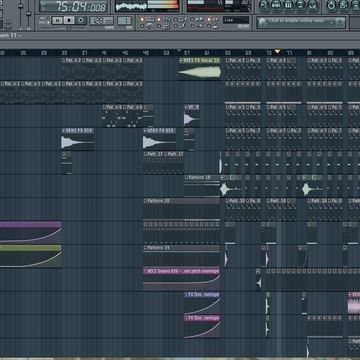
Task: Select the first Pat 17 pattern clip
Action: coord(153,163)
